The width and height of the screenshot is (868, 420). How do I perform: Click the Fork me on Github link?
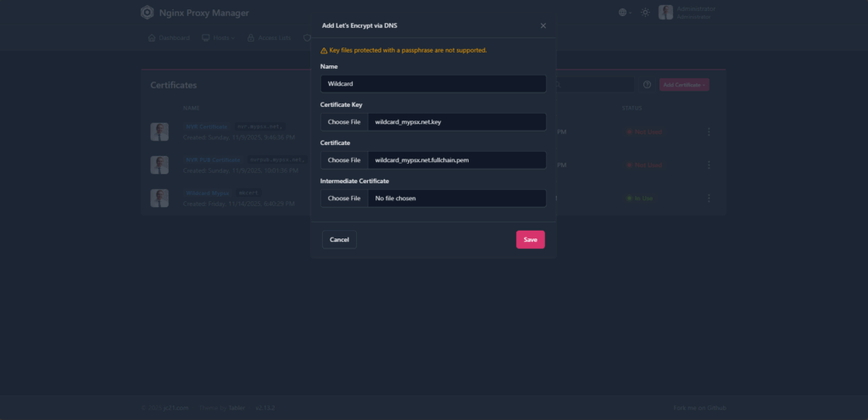[698, 408]
